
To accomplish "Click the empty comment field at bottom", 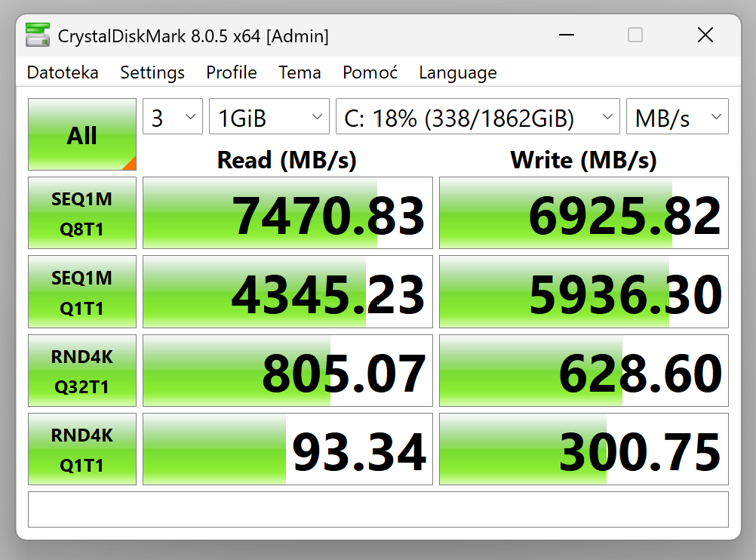I will [x=378, y=509].
